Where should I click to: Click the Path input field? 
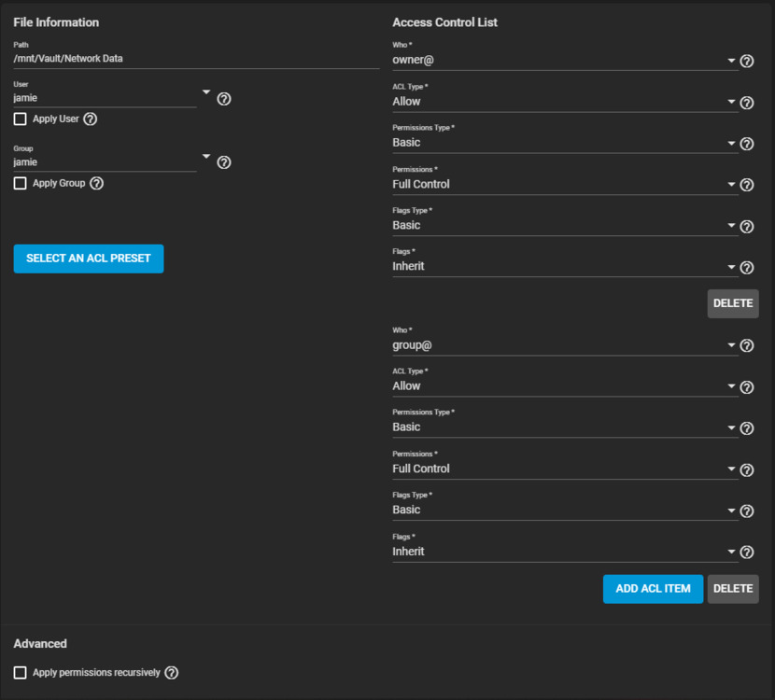[196, 59]
